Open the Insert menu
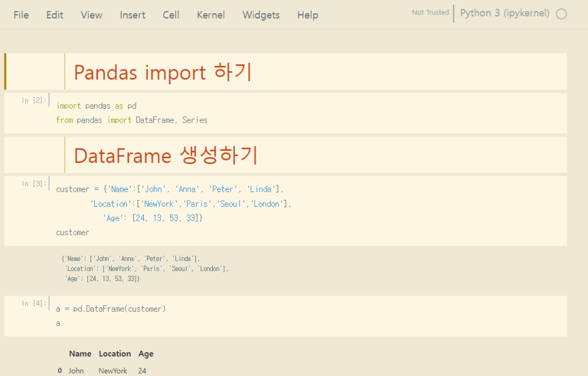The image size is (588, 376). coord(133,15)
